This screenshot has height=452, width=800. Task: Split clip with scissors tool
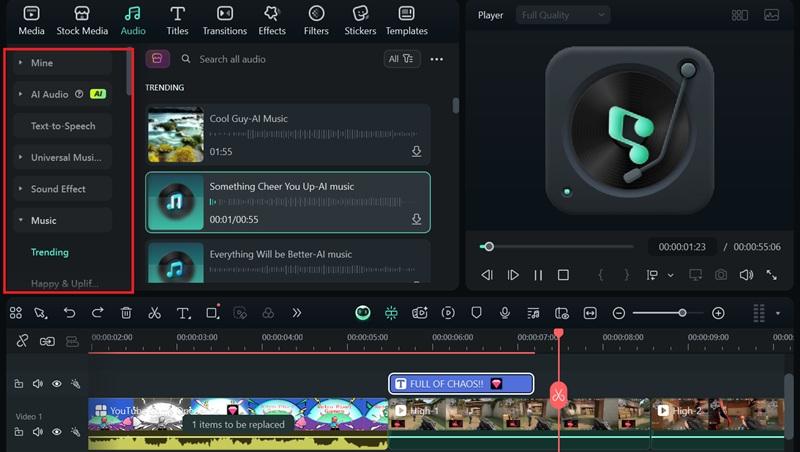pyautogui.click(x=154, y=313)
